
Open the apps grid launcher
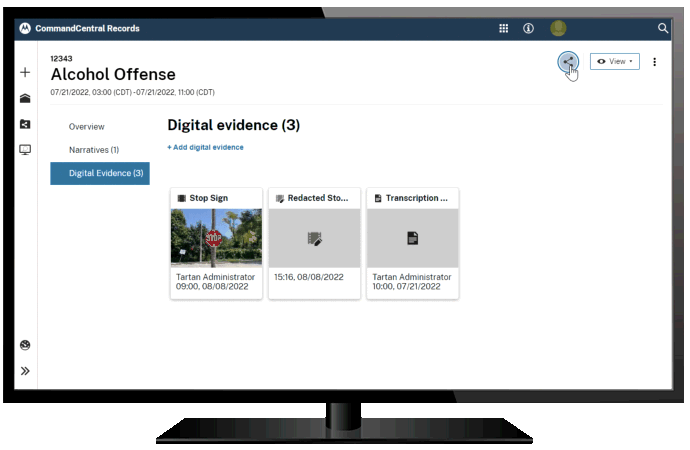(503, 28)
